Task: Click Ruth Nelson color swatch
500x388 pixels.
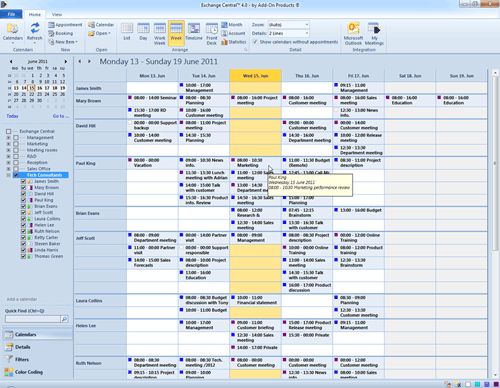Action: [30, 231]
